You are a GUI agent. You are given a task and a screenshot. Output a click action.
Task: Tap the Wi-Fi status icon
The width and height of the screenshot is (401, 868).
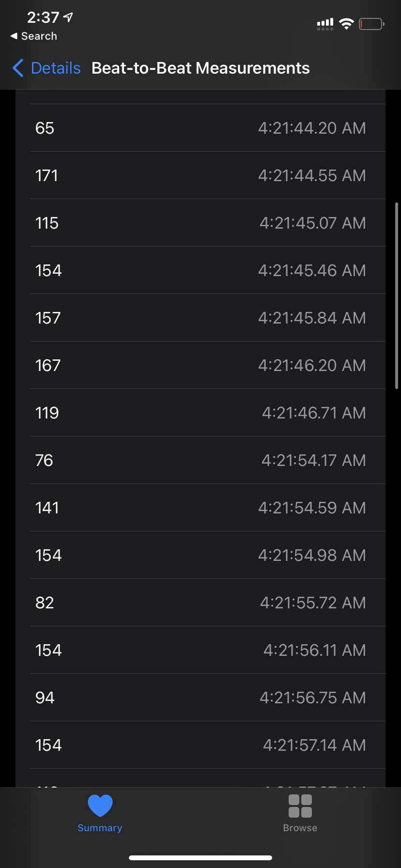click(346, 23)
